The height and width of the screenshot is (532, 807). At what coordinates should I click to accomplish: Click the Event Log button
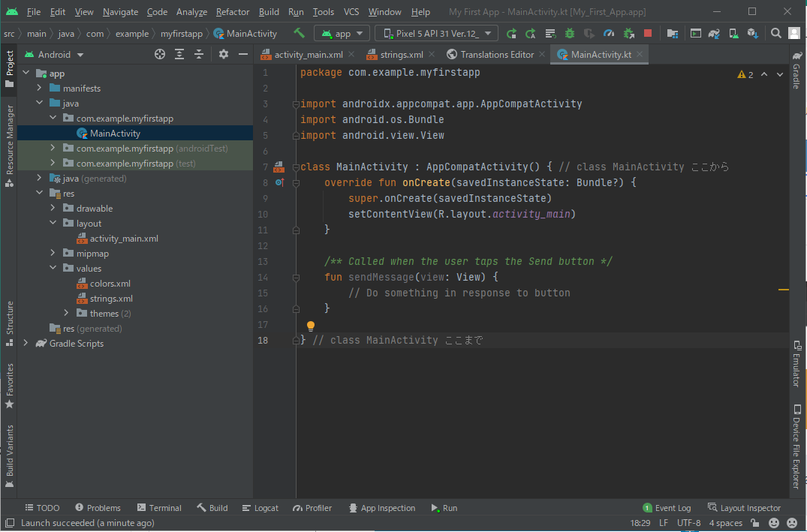pos(667,508)
